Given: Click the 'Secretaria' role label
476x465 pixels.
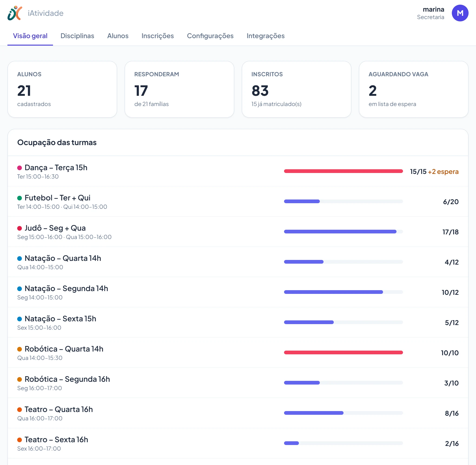Looking at the screenshot, I should pos(430,17).
